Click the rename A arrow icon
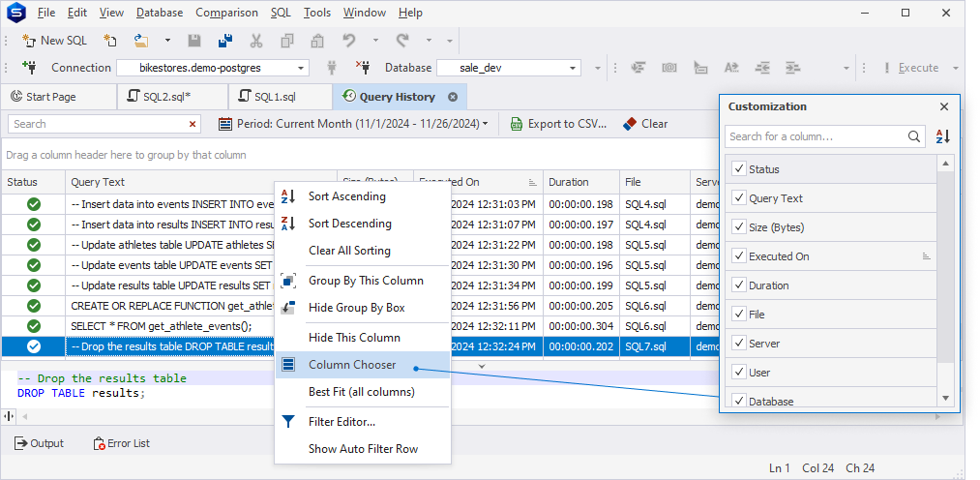The width and height of the screenshot is (980, 480). tap(731, 68)
